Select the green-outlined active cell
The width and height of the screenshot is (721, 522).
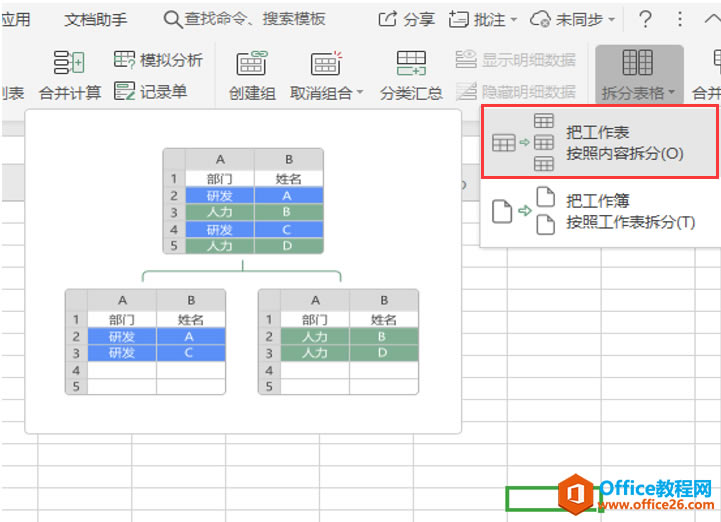555,499
